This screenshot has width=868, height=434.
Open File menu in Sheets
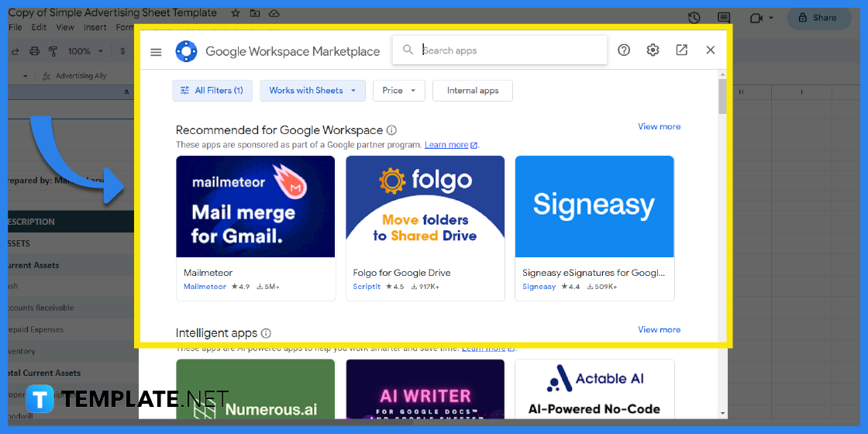(15, 27)
